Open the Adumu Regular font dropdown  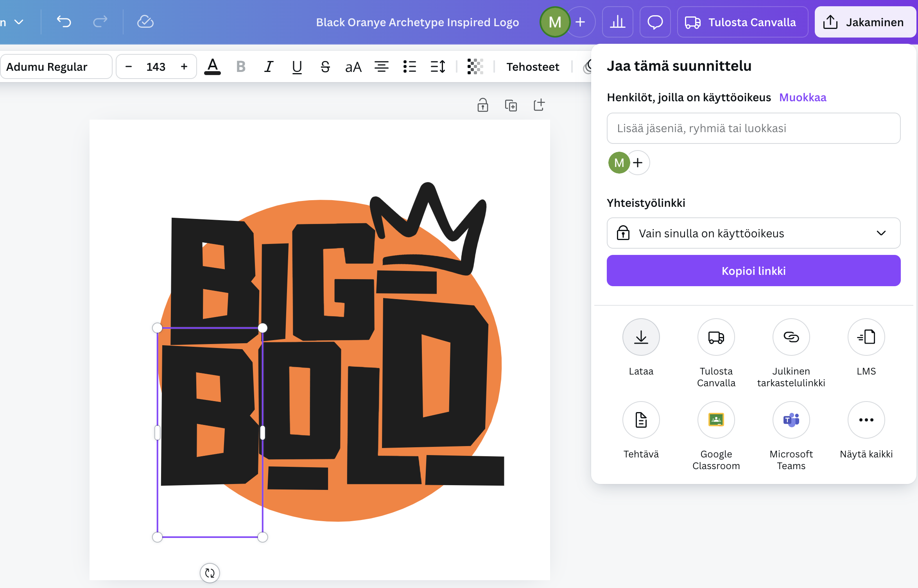pos(56,66)
